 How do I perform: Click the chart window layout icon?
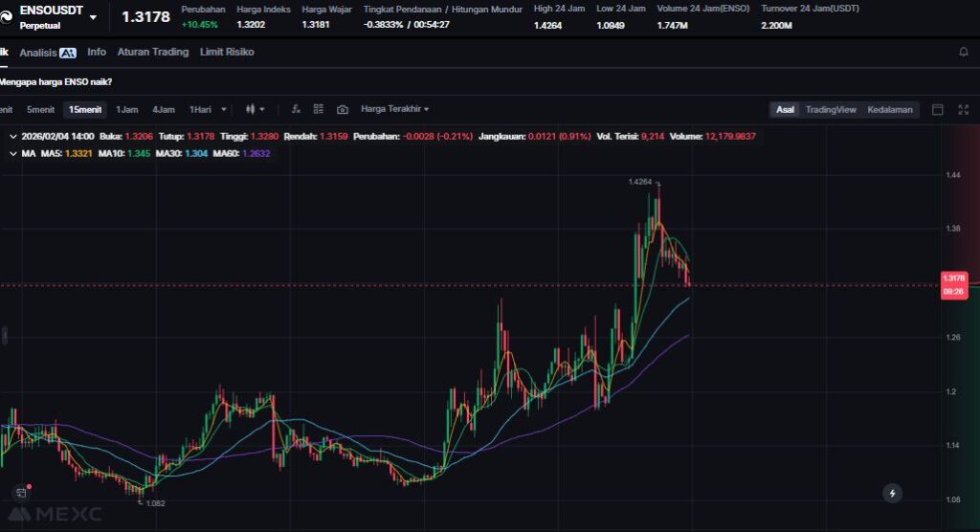click(938, 109)
